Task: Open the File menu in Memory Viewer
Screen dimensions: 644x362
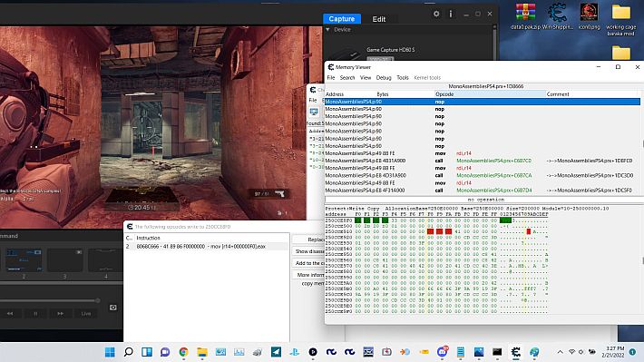Action: 331,77
